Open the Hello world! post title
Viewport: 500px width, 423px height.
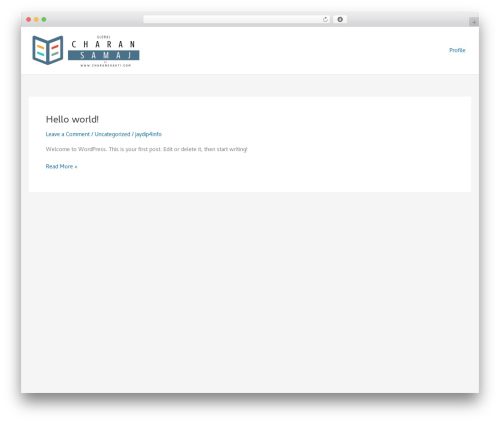(x=72, y=119)
